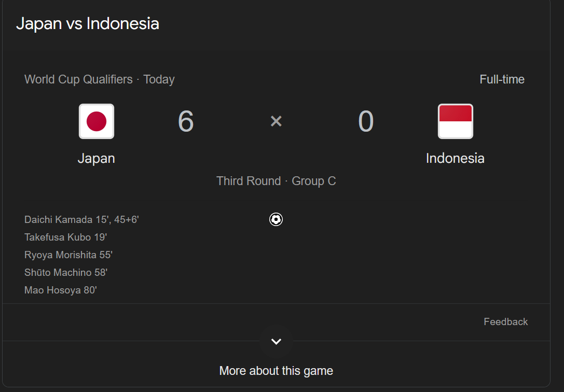The height and width of the screenshot is (392, 564).
Task: Click the soccer ball goals icon
Action: (x=276, y=219)
